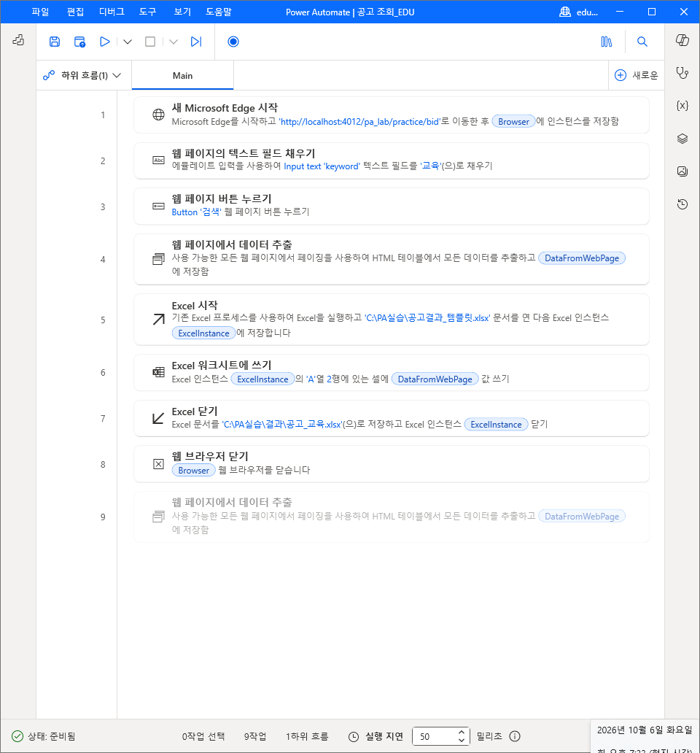Image resolution: width=700 pixels, height=753 pixels.
Task: Open the Images pane icon
Action: click(x=682, y=171)
